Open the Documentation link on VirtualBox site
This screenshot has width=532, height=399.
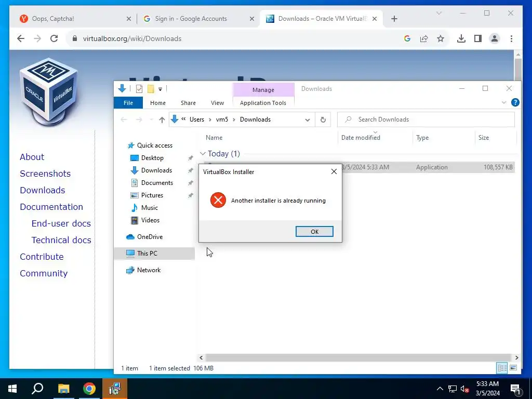(x=51, y=207)
